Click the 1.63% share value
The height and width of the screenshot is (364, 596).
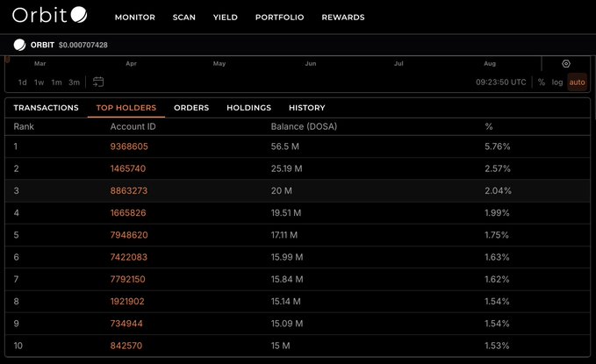[497, 257]
